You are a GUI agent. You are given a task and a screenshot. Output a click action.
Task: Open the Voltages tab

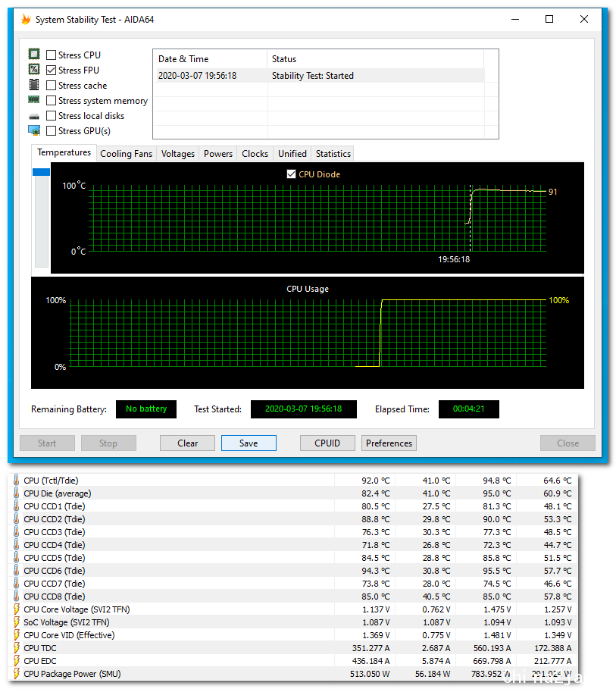click(177, 154)
